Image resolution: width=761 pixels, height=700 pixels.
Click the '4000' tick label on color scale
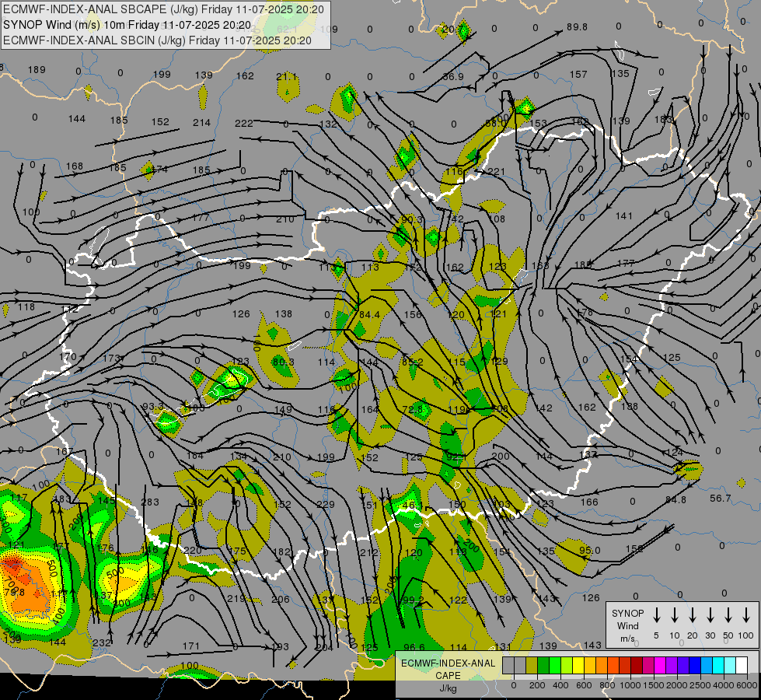point(724,685)
